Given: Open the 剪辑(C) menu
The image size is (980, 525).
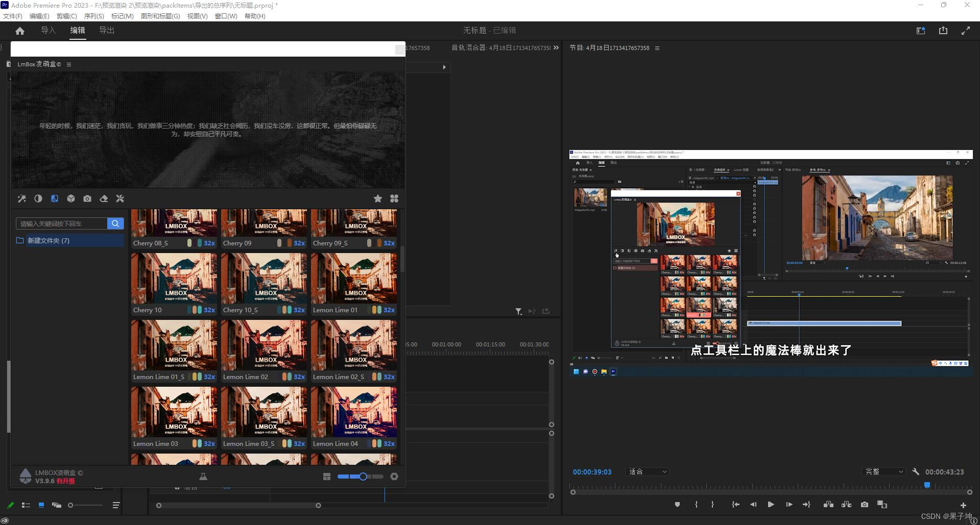Looking at the screenshot, I should click(66, 16).
